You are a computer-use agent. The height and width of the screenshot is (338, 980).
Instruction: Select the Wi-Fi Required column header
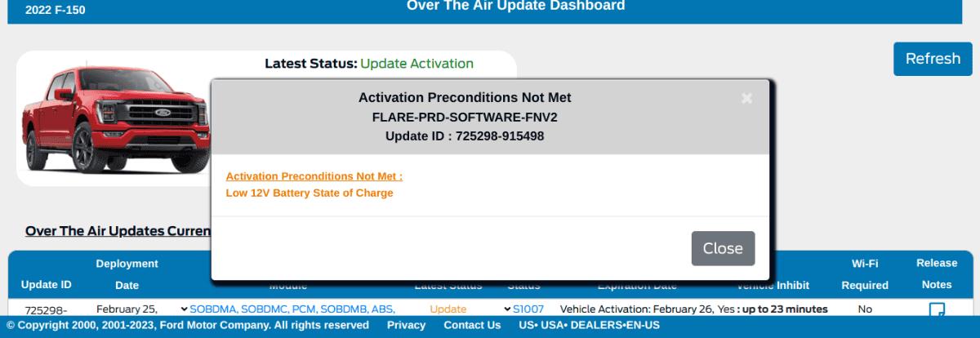[x=864, y=274]
